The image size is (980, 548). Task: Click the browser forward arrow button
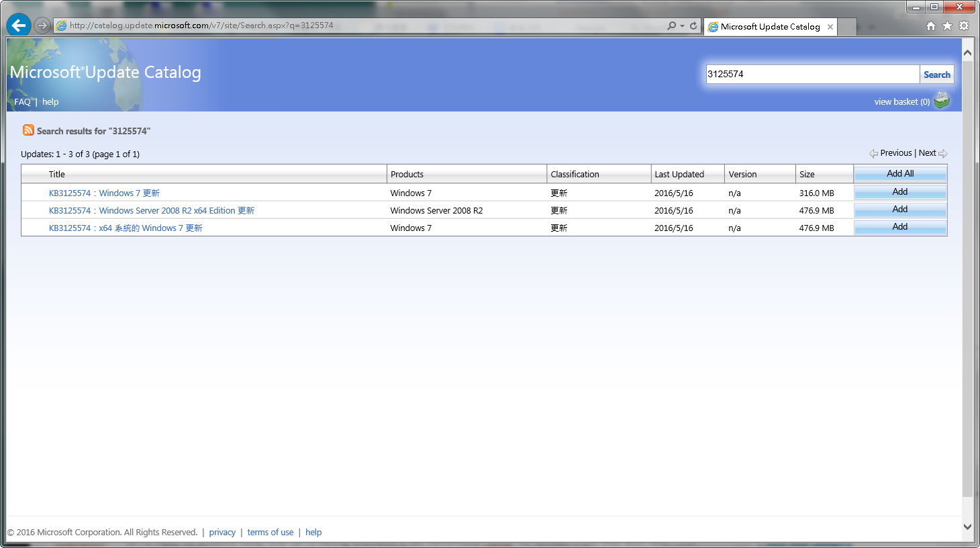click(42, 26)
